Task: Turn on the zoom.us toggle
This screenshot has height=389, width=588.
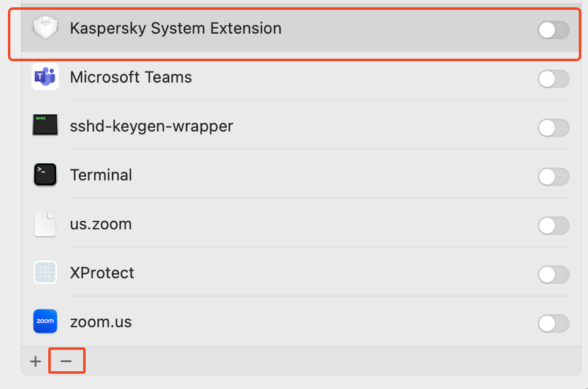Action: point(554,324)
